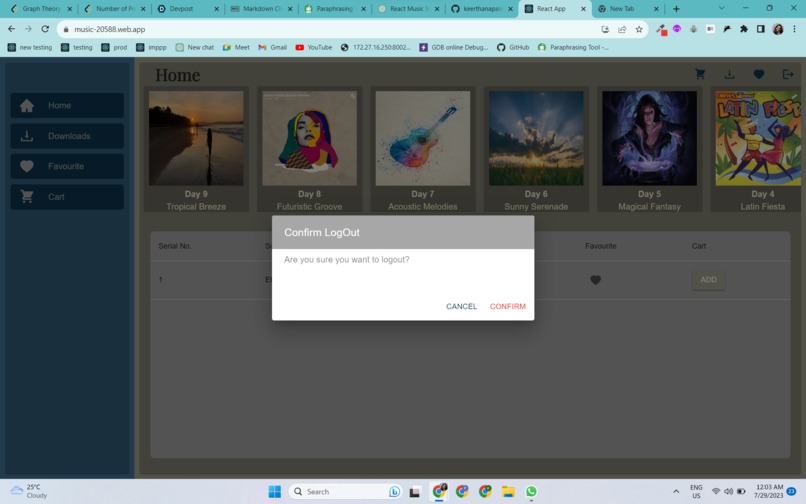Open the taskbar clock and date
806x504 pixels.
(x=768, y=491)
